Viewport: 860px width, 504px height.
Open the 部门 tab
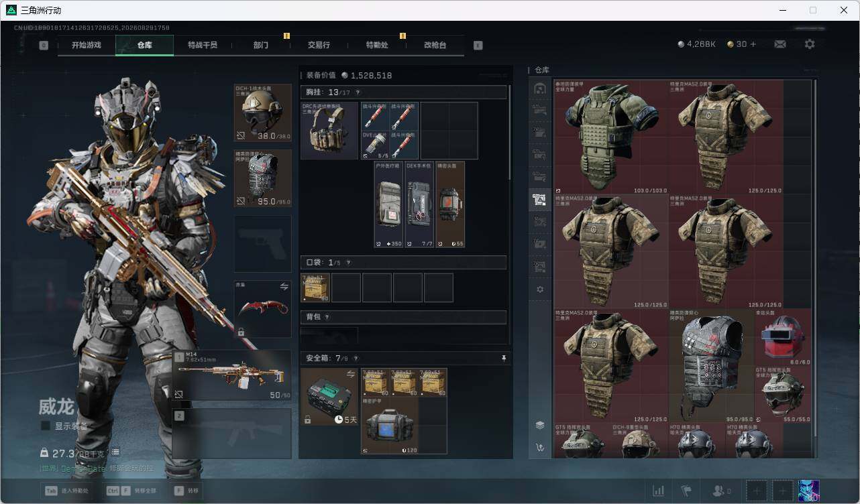tap(261, 46)
